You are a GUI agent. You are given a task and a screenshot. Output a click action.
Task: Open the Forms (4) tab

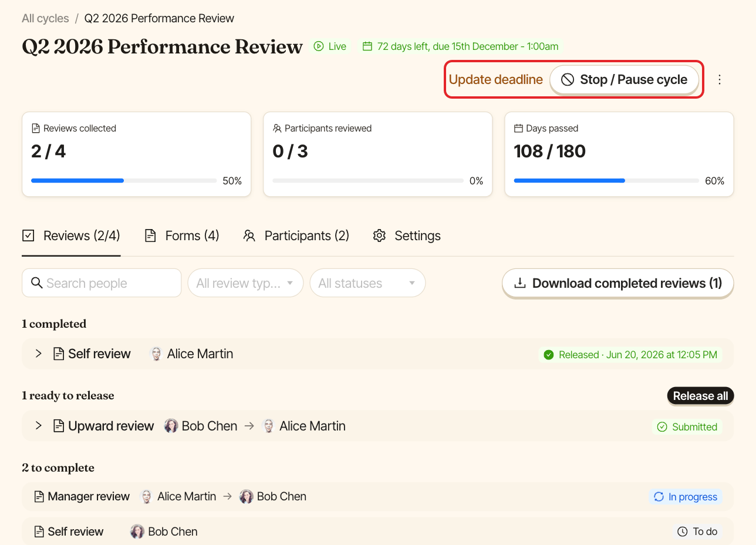pos(182,236)
